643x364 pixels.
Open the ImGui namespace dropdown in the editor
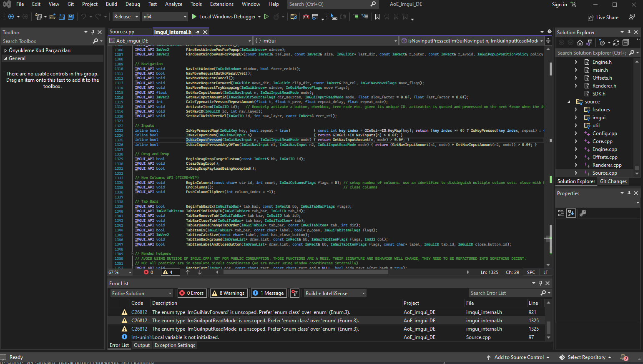(326, 41)
